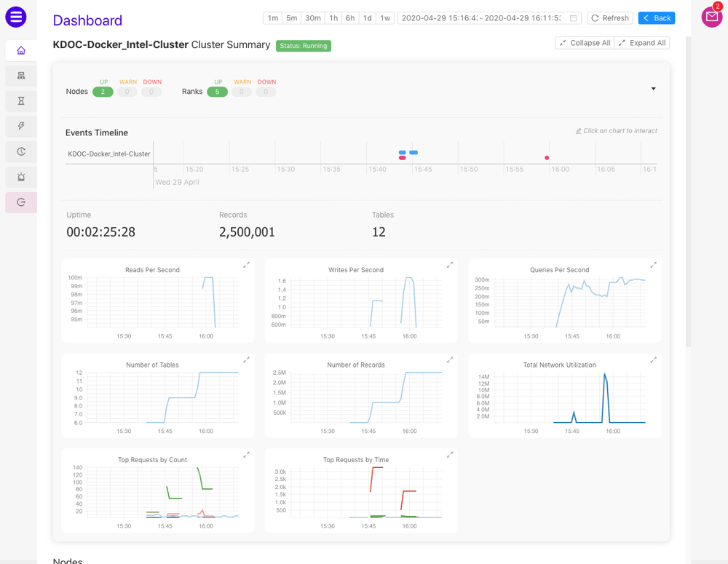Select the Home icon in the sidebar
728x564 pixels.
(20, 49)
